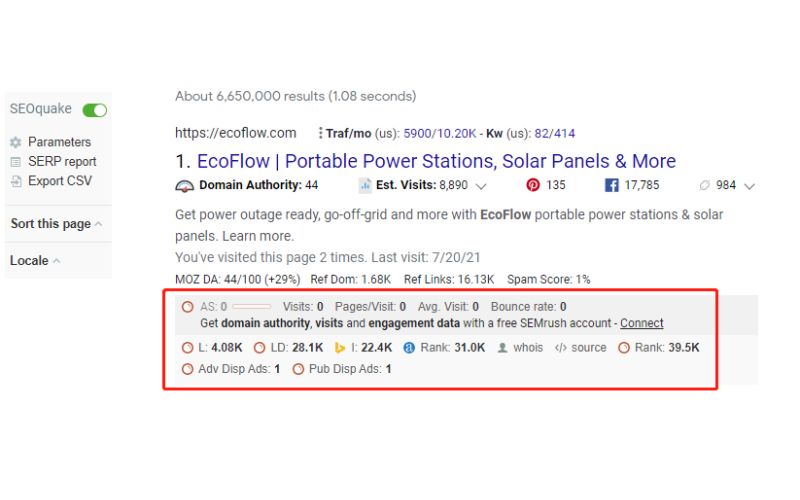Screen dimensions: 800x500
Task: Click the SEMrush icon beside AS
Action: (188, 307)
